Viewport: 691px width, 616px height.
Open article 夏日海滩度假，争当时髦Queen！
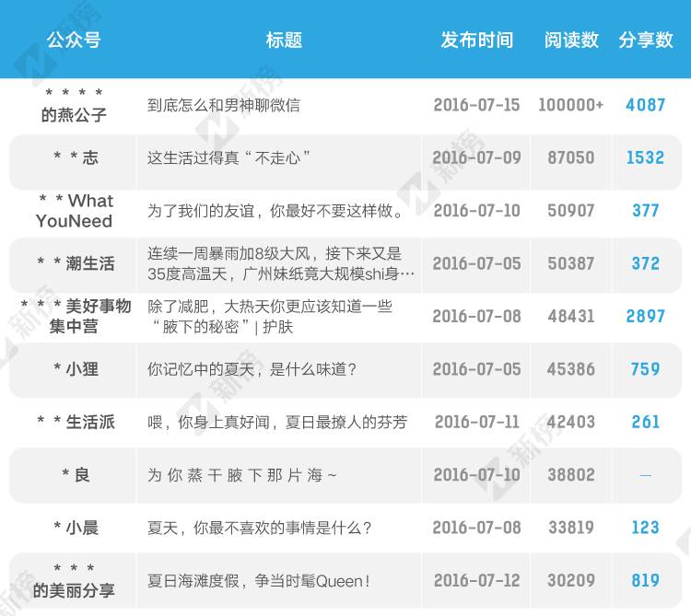pos(259,581)
